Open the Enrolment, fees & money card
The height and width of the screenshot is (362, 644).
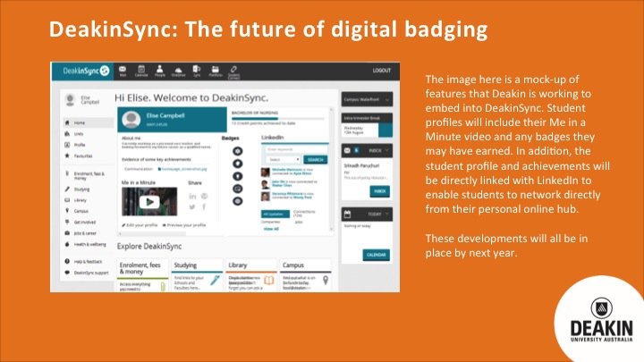(x=142, y=275)
